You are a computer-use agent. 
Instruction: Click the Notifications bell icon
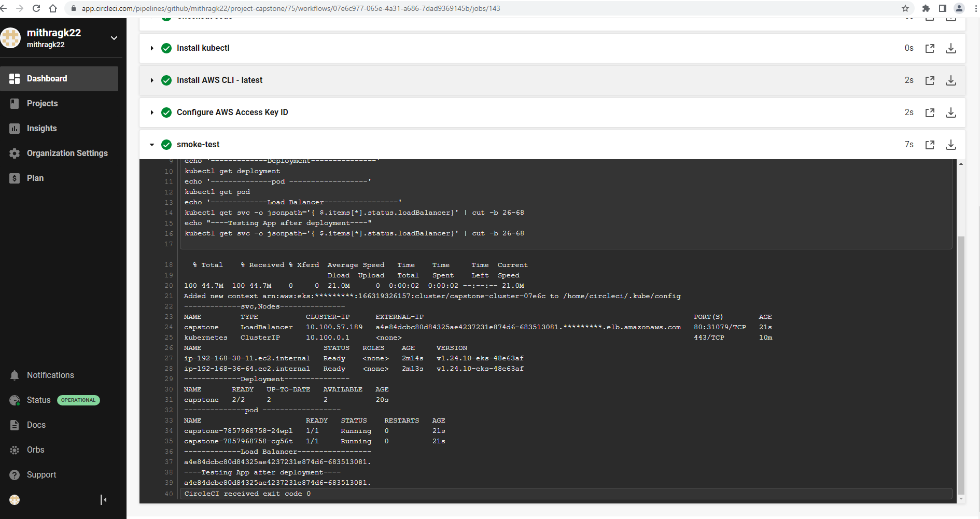[15, 375]
